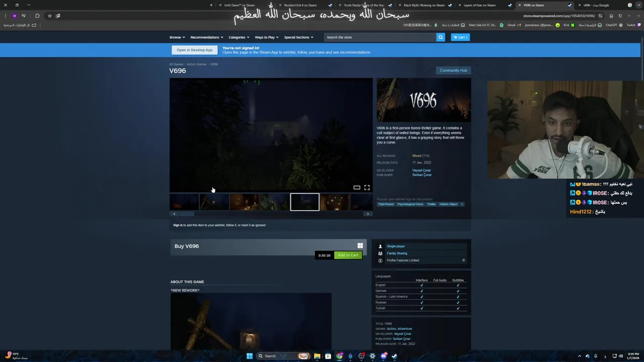Click the Adventure genre link

[405, 329]
